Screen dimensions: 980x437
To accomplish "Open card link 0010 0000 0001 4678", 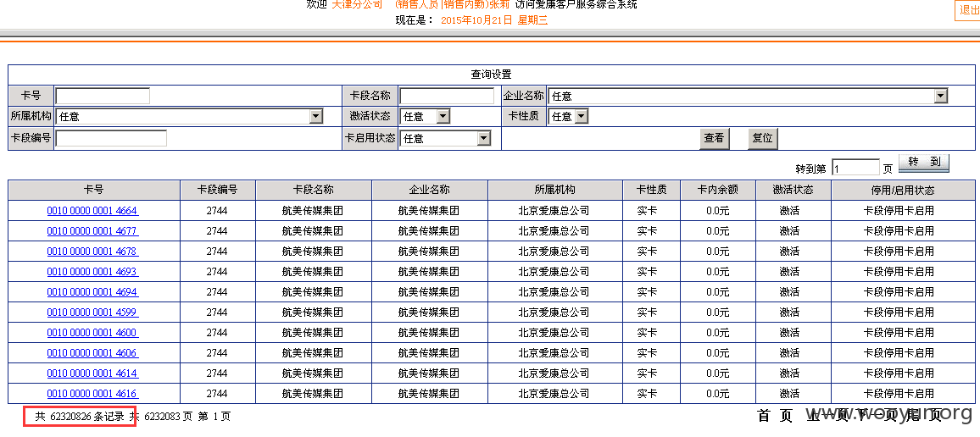I will (x=92, y=251).
